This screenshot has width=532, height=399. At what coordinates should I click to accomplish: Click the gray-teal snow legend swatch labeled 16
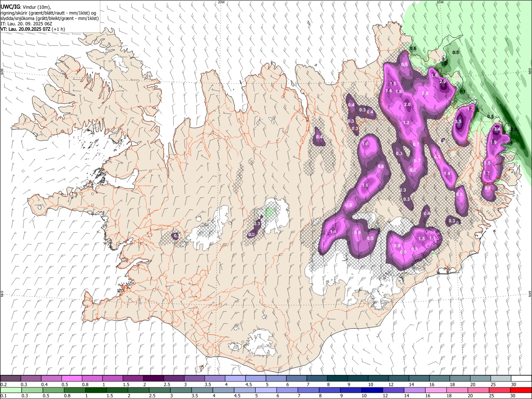pyautogui.click(x=440, y=379)
